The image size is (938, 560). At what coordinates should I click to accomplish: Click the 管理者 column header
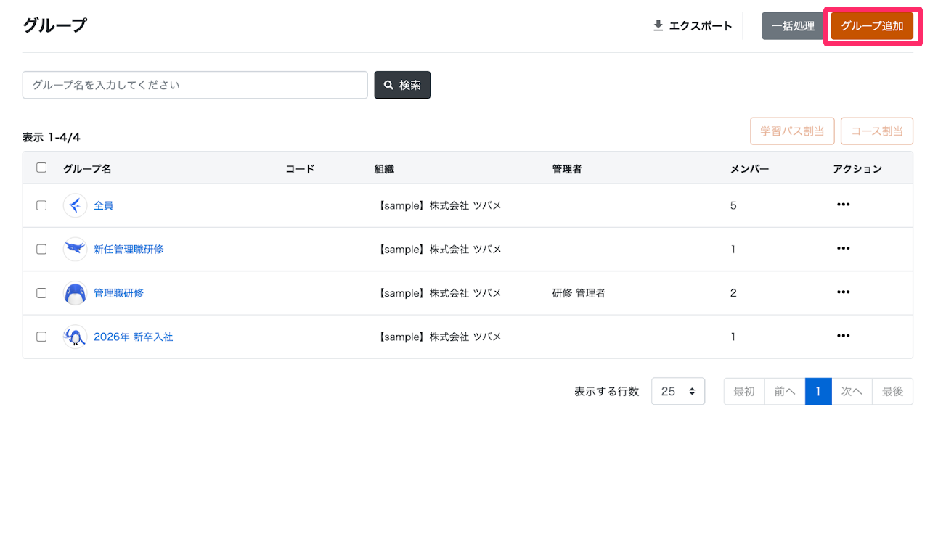tap(567, 169)
